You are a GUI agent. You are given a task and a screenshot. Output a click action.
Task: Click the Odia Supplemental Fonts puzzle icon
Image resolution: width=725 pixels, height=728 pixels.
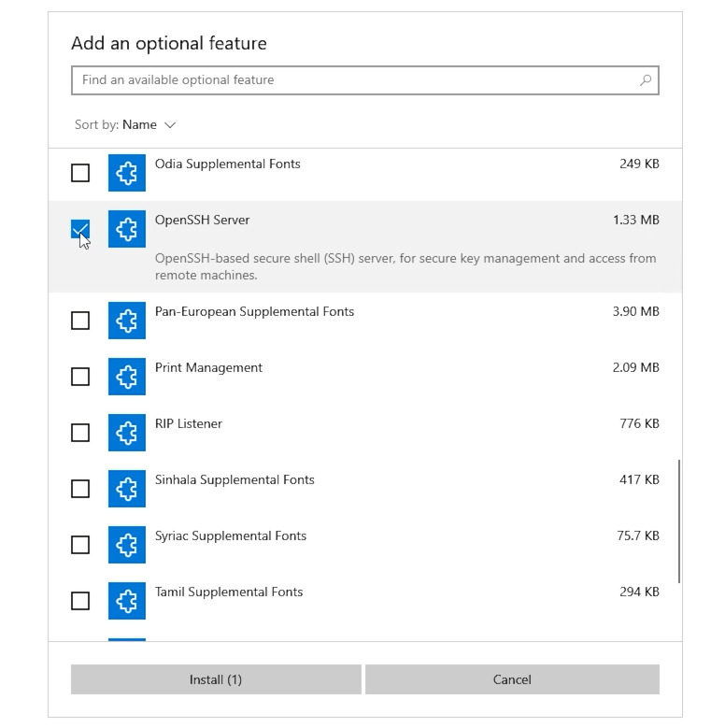[127, 173]
